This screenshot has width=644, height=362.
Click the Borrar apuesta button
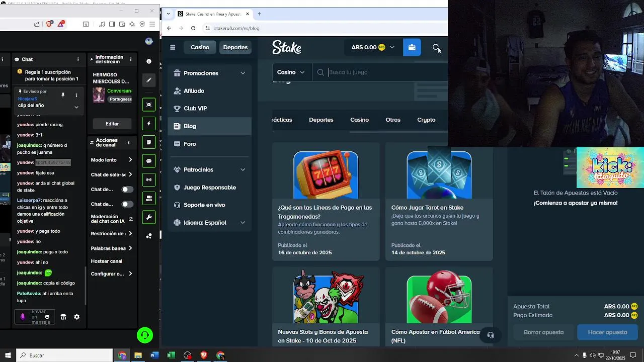pyautogui.click(x=543, y=332)
